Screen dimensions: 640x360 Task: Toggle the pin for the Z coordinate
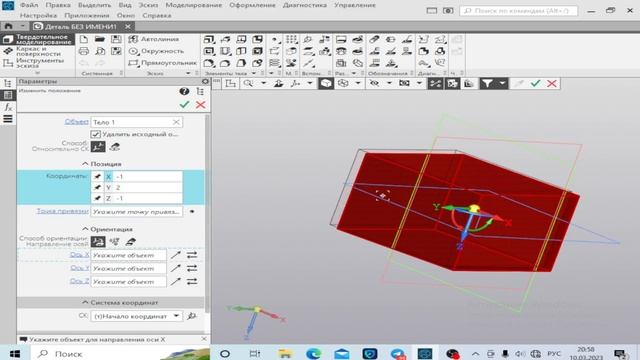[x=97, y=198]
